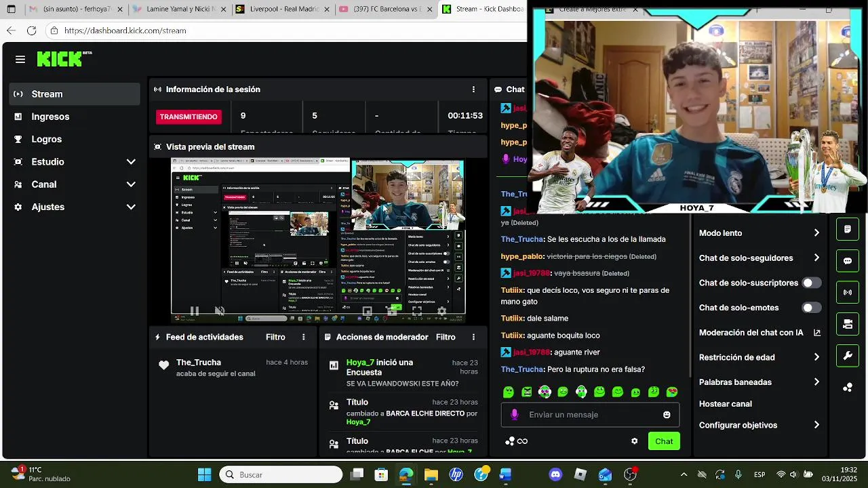Open Restricción de edad options
The image size is (868, 488).
pyautogui.click(x=759, y=357)
